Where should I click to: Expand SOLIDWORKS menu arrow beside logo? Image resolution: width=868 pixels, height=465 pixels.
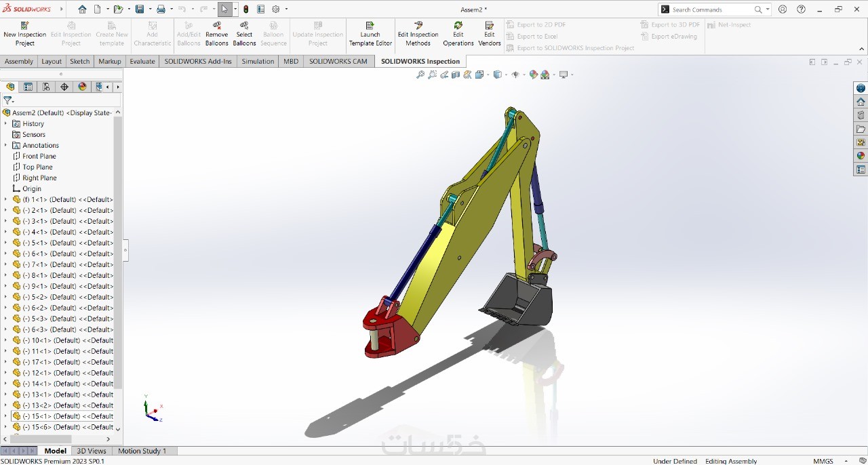click(x=62, y=9)
